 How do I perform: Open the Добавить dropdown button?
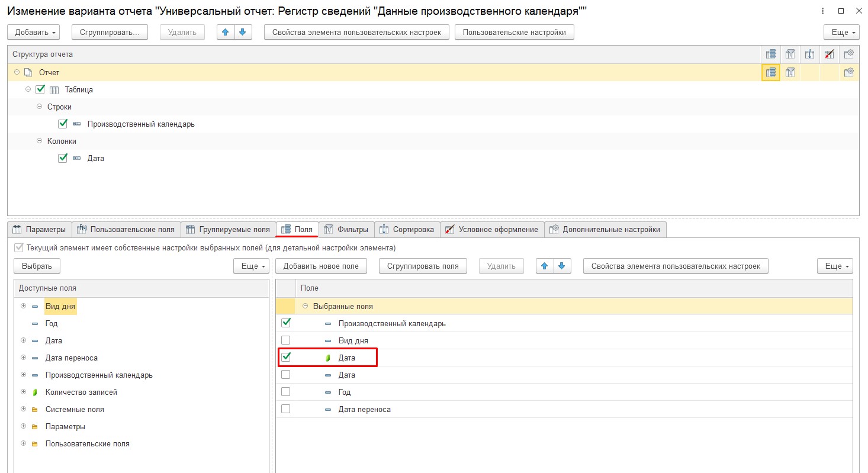pyautogui.click(x=37, y=32)
